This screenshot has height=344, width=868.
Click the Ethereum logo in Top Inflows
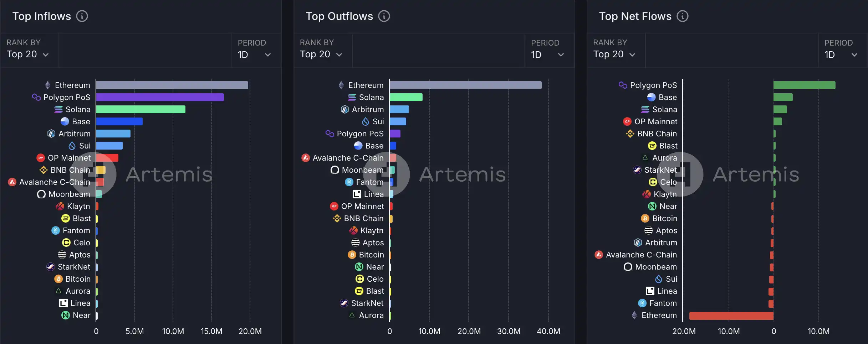coord(48,85)
